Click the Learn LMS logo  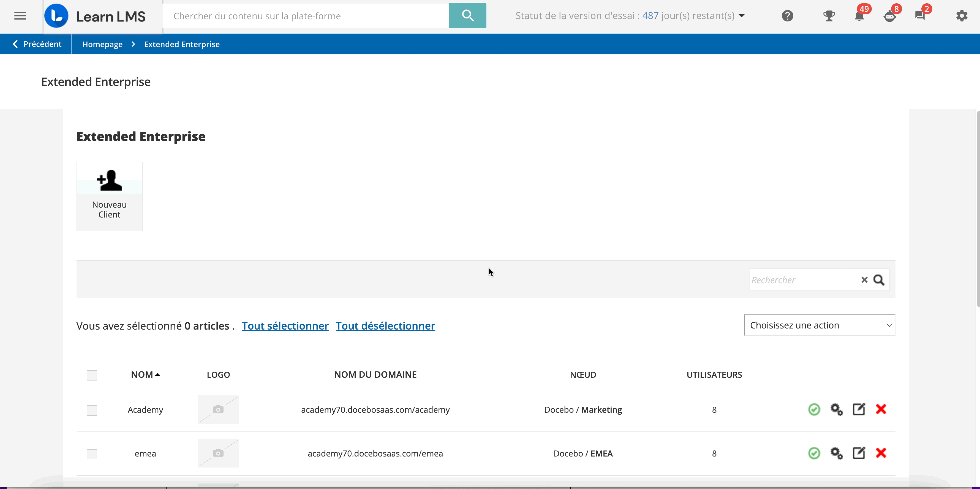coord(95,16)
